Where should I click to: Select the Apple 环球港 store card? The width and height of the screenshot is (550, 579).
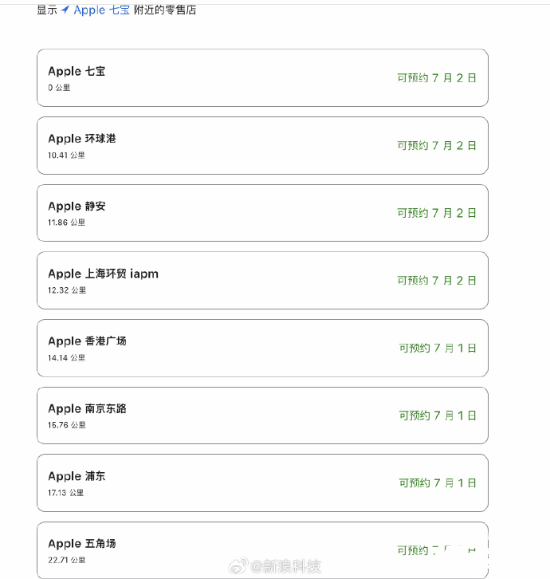263,145
